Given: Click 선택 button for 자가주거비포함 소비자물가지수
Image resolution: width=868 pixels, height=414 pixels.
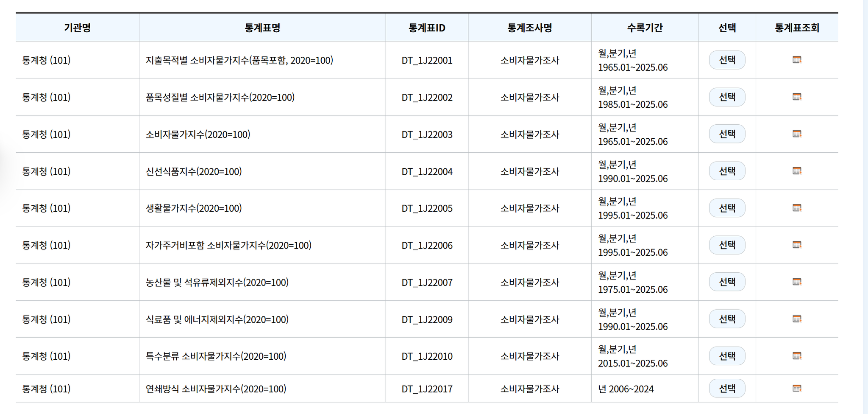Looking at the screenshot, I should [x=727, y=245].
